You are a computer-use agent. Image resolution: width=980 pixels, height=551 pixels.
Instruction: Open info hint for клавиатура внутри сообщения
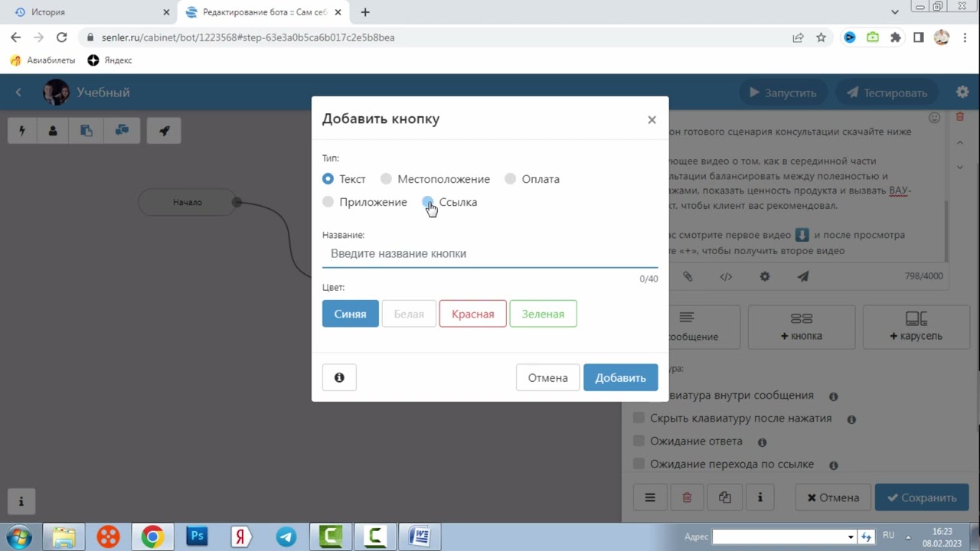pyautogui.click(x=834, y=396)
